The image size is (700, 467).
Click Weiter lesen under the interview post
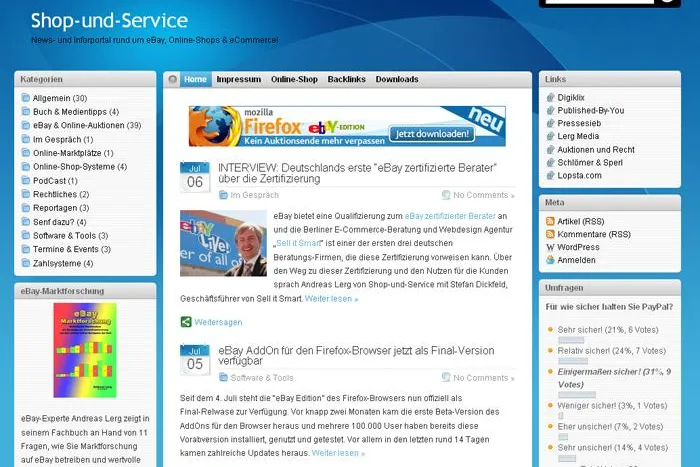[331, 299]
